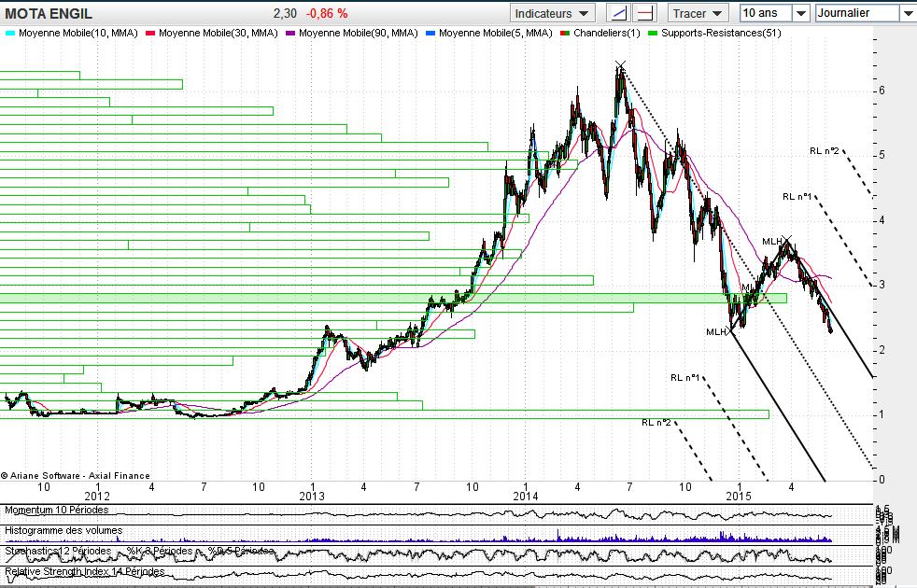The width and height of the screenshot is (917, 588).
Task: Click the Stochastics 12 Périodes panel label
Action: [58, 551]
